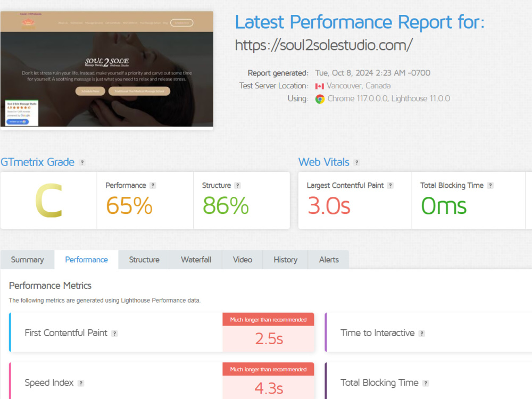Switch to the Performance tab
Screen dimensions: 532x399
click(87, 260)
